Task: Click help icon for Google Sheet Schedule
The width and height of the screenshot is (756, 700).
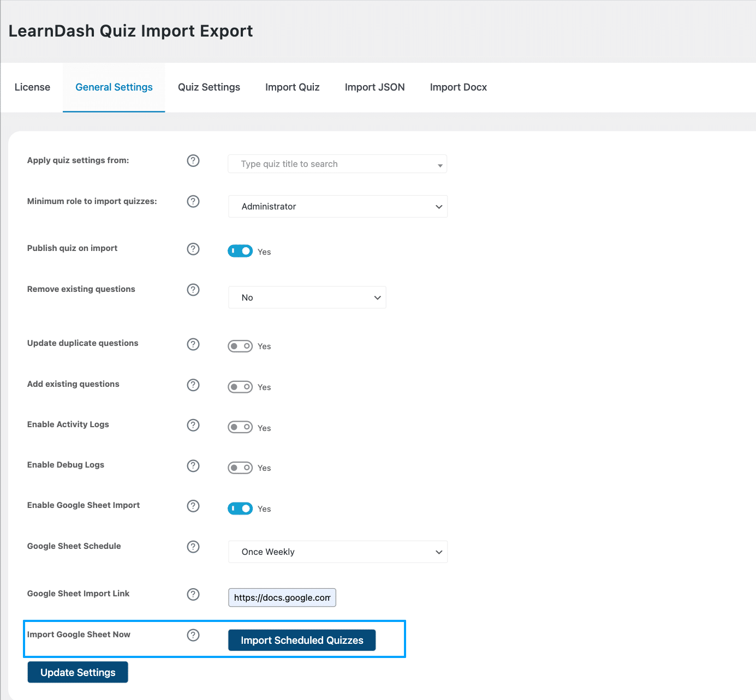Action: click(x=193, y=547)
